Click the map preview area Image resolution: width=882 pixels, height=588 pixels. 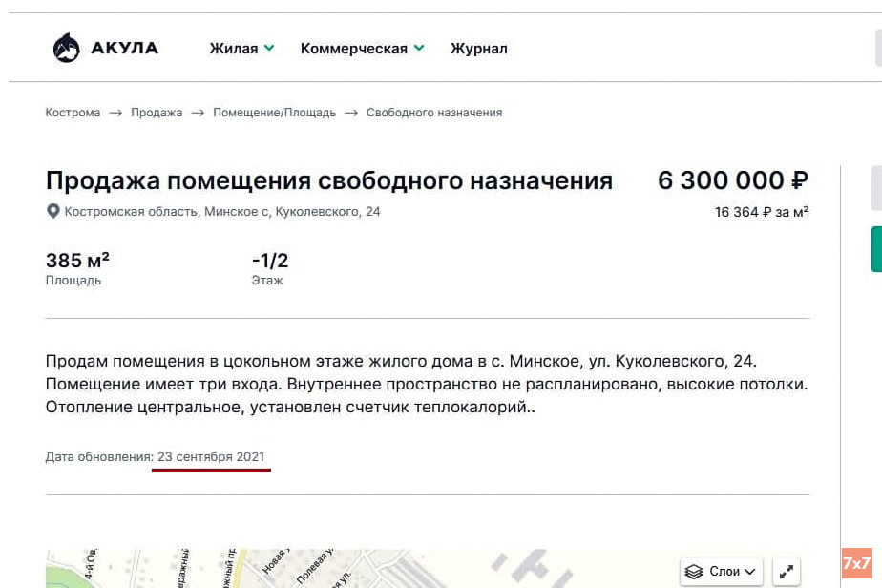382,563
